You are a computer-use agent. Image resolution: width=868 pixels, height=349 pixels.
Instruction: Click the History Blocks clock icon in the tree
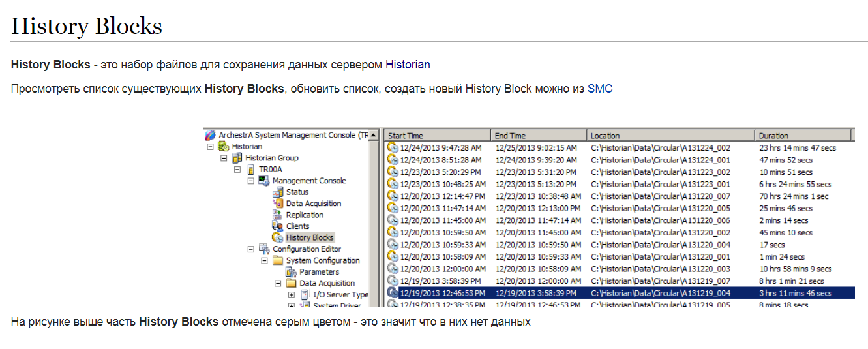pos(277,238)
